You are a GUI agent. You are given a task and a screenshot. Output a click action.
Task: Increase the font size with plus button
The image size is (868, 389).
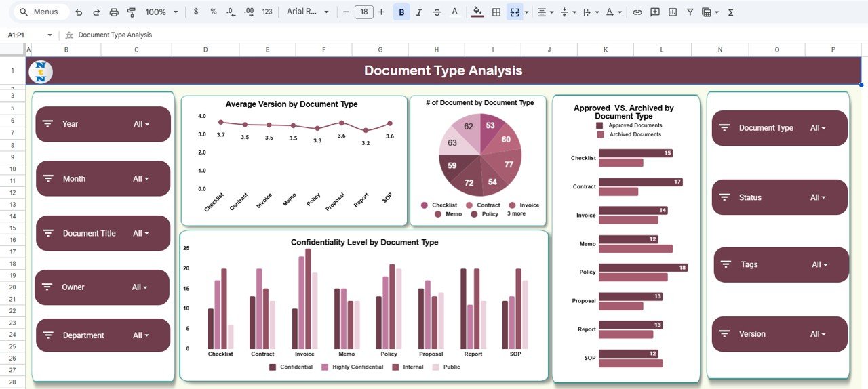381,12
